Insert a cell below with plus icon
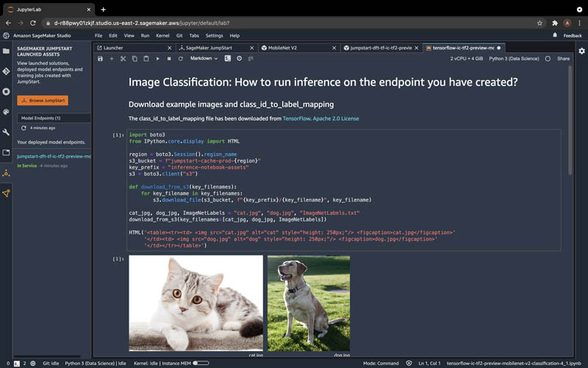The image size is (588, 368). pyautogui.click(x=112, y=59)
